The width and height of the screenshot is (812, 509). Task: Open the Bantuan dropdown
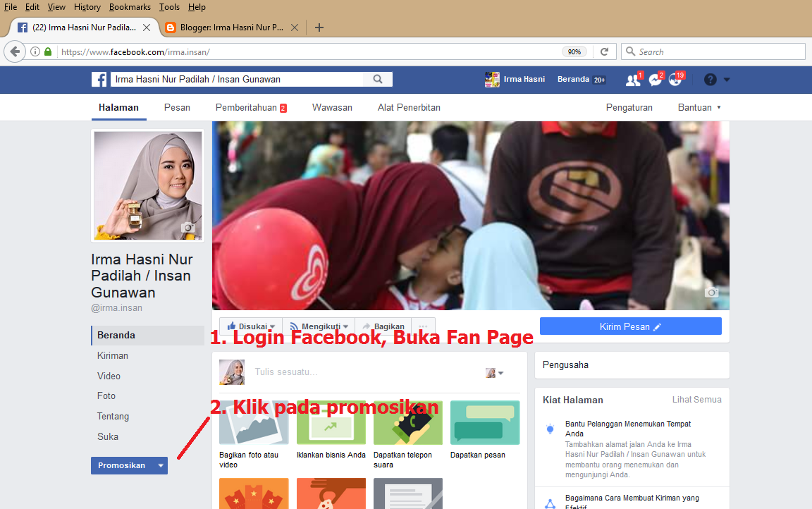pos(698,107)
